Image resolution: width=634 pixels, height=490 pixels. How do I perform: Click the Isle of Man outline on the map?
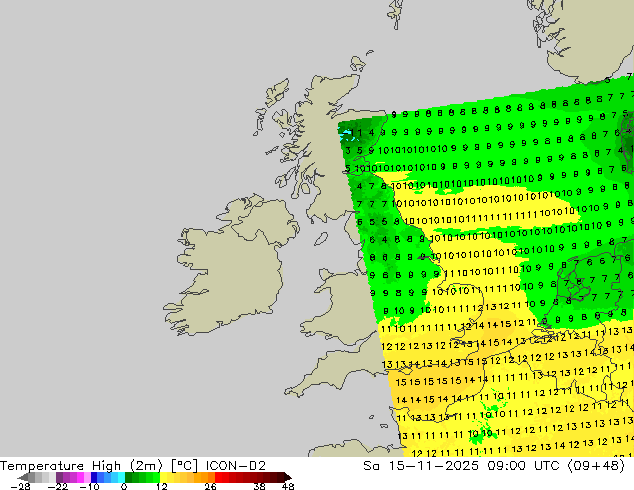(321, 239)
